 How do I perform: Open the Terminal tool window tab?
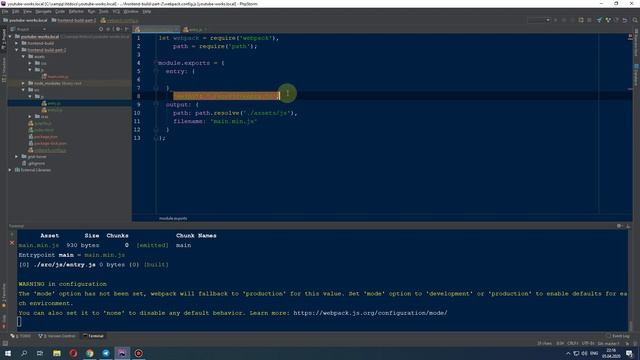pos(93,336)
